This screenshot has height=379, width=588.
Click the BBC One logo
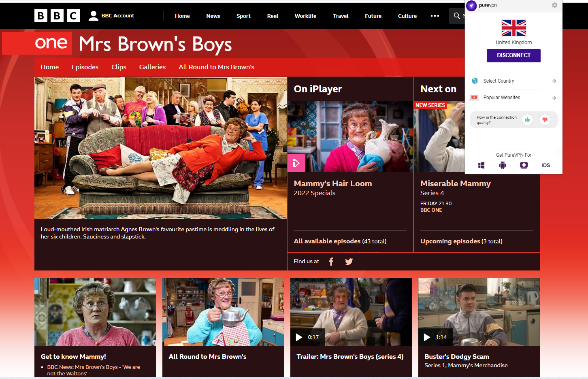[37, 43]
